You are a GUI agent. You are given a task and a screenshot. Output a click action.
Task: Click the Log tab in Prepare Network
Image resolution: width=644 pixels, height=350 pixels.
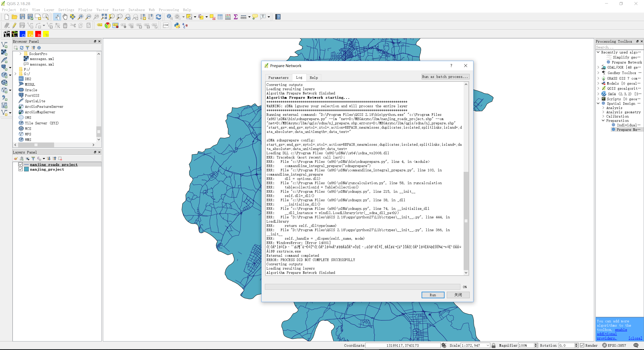[x=299, y=77]
